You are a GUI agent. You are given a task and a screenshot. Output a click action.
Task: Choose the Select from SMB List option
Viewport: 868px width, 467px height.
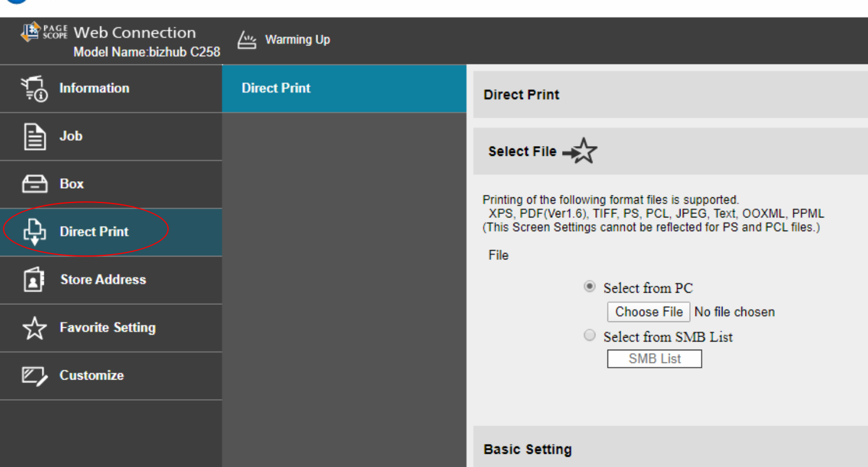click(x=590, y=336)
